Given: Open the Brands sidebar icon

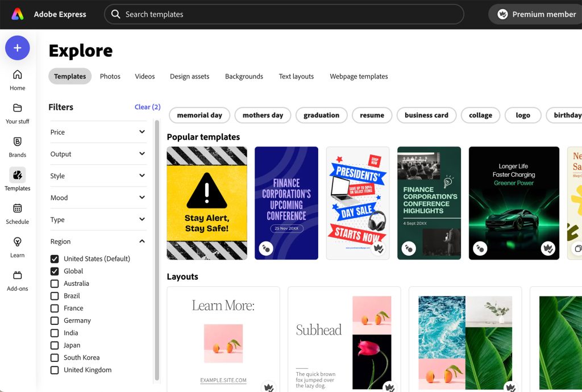Looking at the screenshot, I should point(18,141).
